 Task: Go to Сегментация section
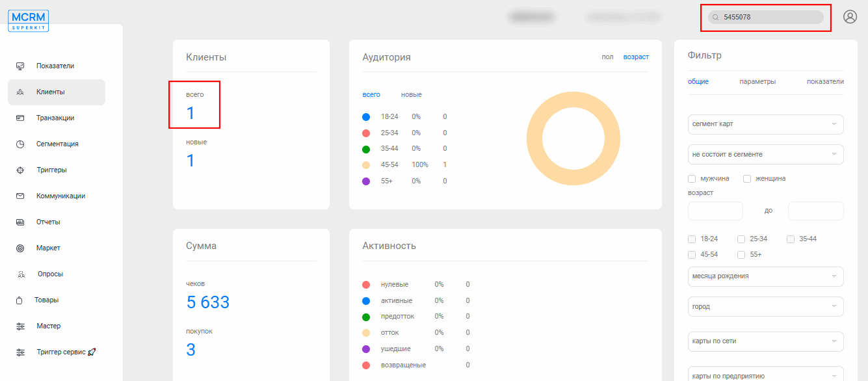pyautogui.click(x=57, y=144)
